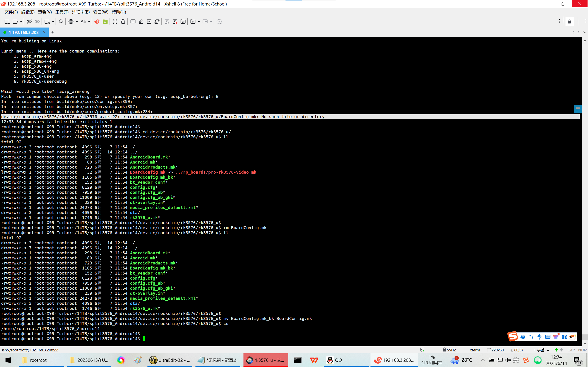Open QQ from the taskbar
This screenshot has height=367, width=588.
tap(335, 360)
